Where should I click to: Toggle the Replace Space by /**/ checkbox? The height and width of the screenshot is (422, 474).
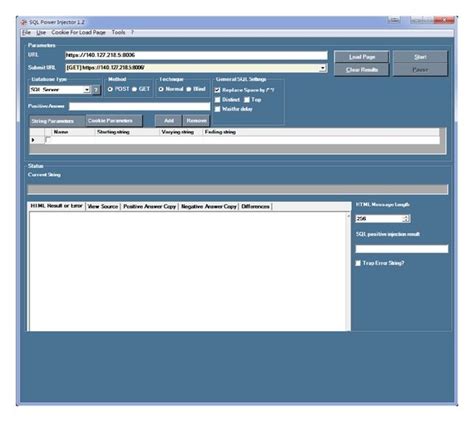pyautogui.click(x=217, y=90)
